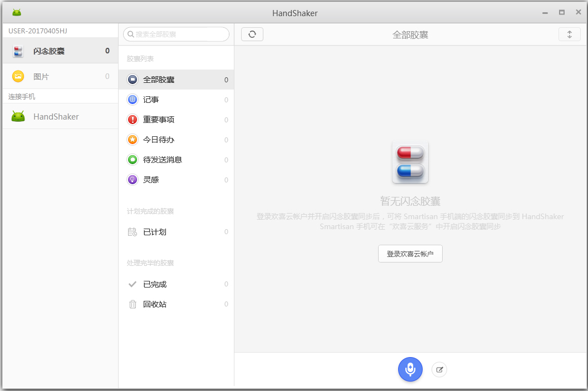The height and width of the screenshot is (391, 588).
Task: Open the 今日待办 today's todo icon
Action: pyautogui.click(x=132, y=140)
